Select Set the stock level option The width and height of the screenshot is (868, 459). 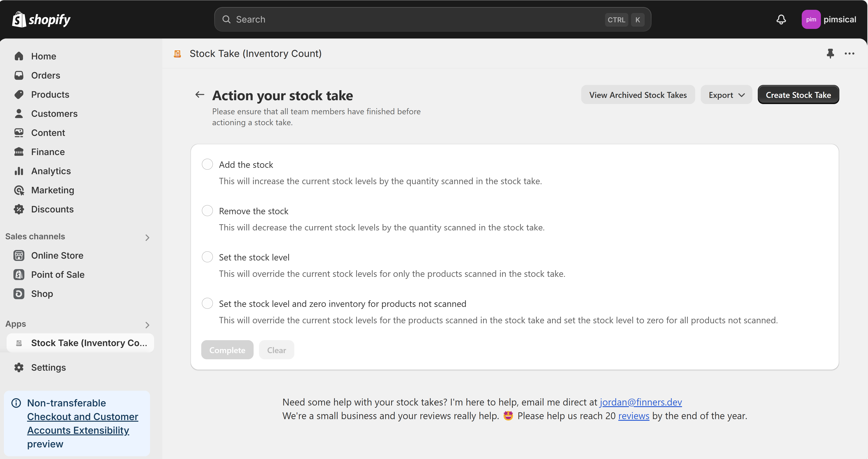207,256
